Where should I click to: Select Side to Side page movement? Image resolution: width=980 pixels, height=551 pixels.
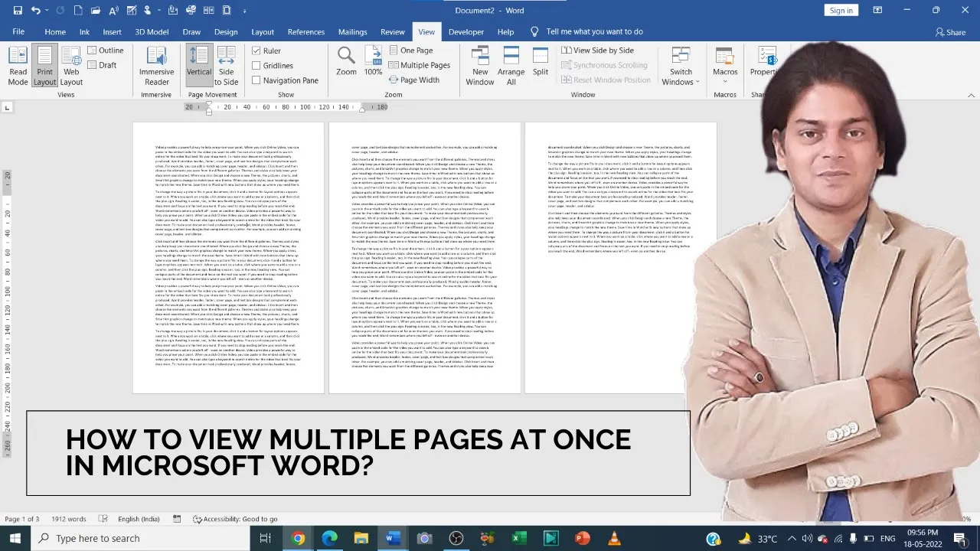[226, 66]
